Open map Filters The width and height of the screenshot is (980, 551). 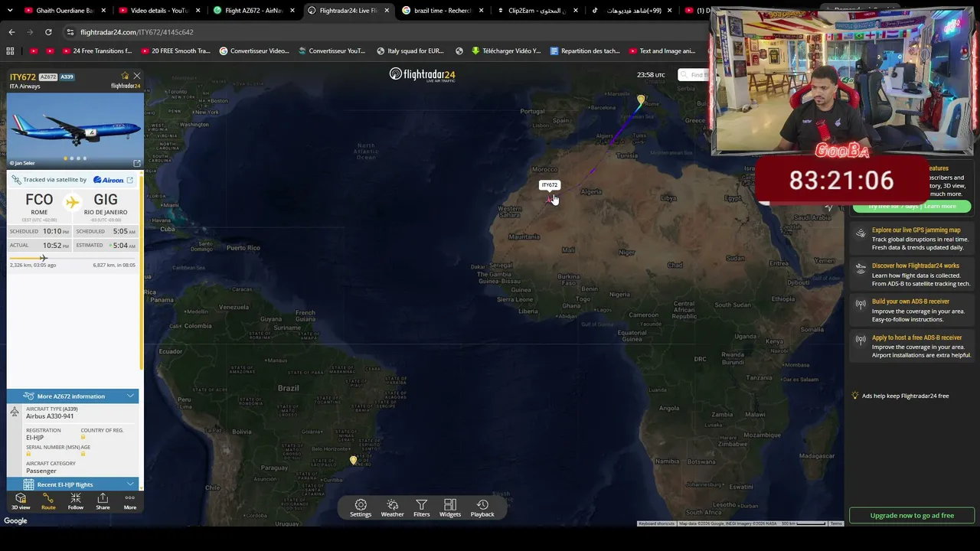point(422,508)
